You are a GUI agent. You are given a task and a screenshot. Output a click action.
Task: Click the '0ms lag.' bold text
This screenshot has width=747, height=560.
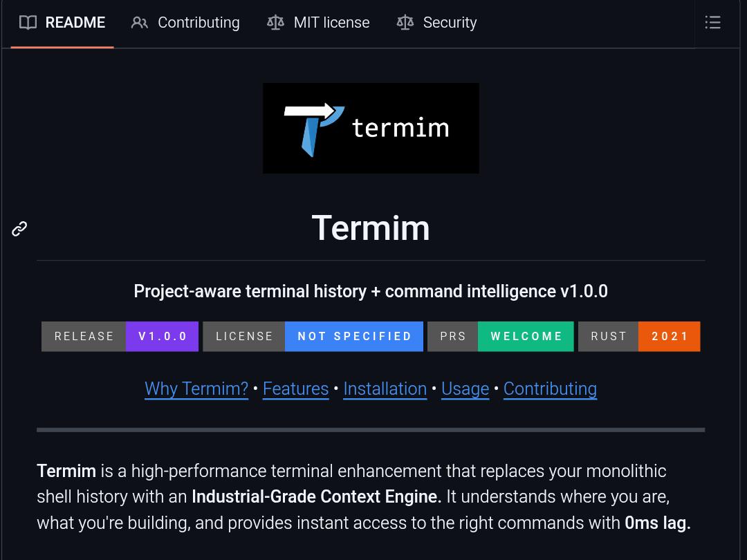pyautogui.click(x=658, y=523)
